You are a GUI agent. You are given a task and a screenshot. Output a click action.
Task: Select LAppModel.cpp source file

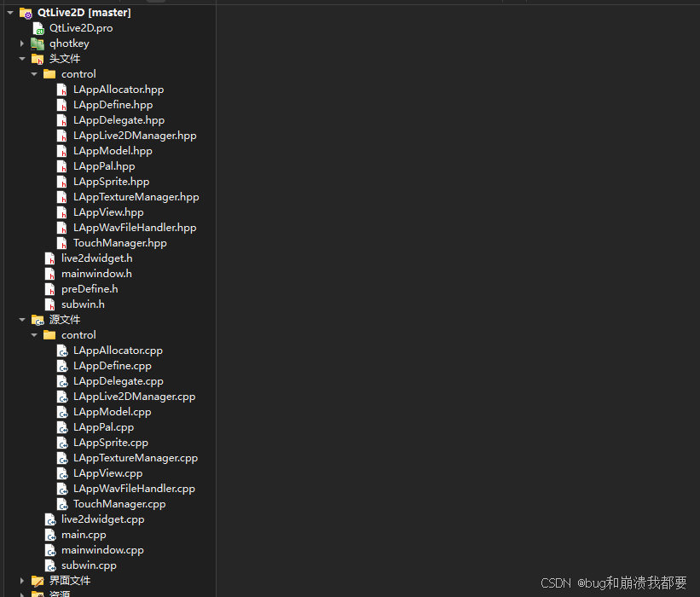pos(112,412)
